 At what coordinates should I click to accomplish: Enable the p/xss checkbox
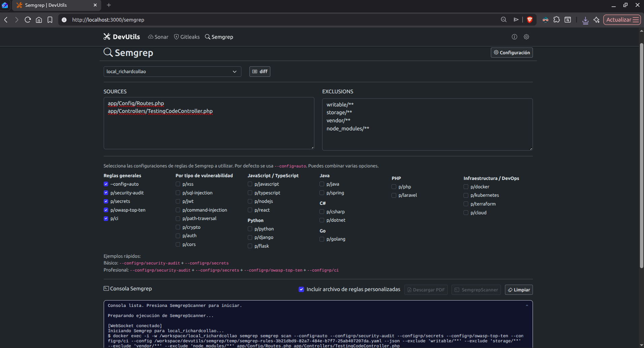coord(178,184)
